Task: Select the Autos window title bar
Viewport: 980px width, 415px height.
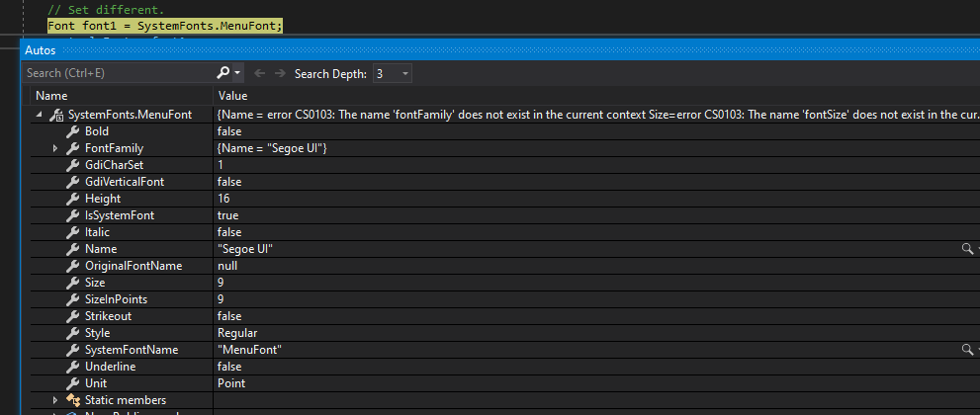Action: tap(500, 50)
